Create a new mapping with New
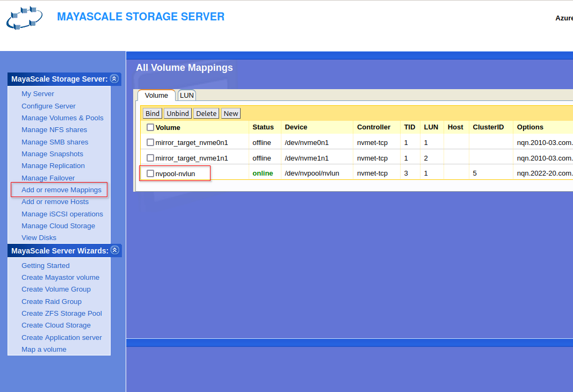Image resolution: width=573 pixels, height=392 pixels. [231, 113]
